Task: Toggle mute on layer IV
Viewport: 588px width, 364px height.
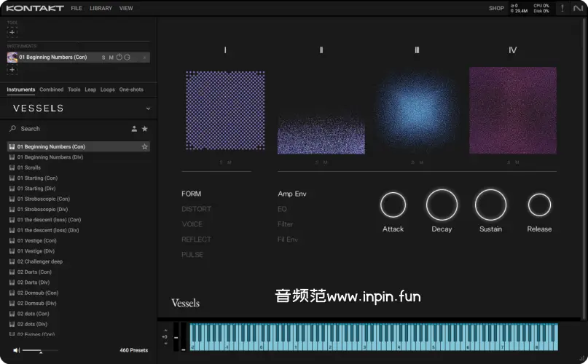Action: pyautogui.click(x=517, y=162)
